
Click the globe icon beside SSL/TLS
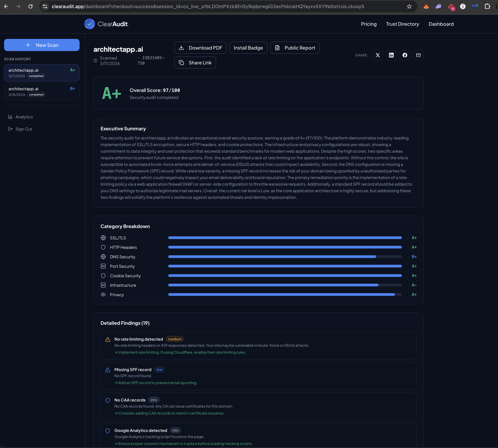click(103, 238)
